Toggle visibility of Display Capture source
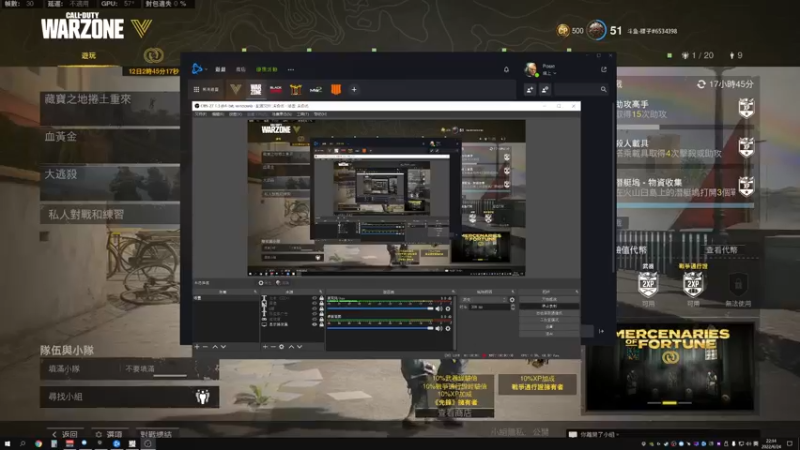The height and width of the screenshot is (450, 800). coord(314,324)
